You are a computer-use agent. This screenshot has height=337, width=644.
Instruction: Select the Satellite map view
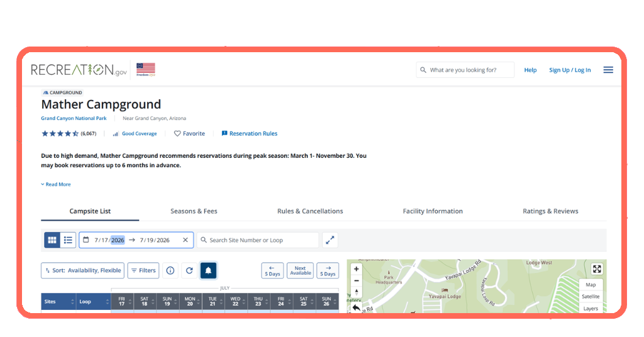click(591, 296)
